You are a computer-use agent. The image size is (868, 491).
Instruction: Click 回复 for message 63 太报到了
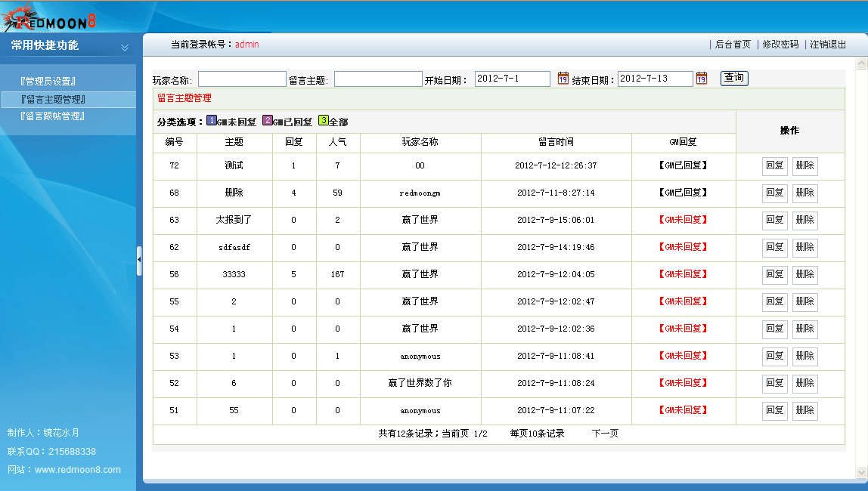click(775, 220)
